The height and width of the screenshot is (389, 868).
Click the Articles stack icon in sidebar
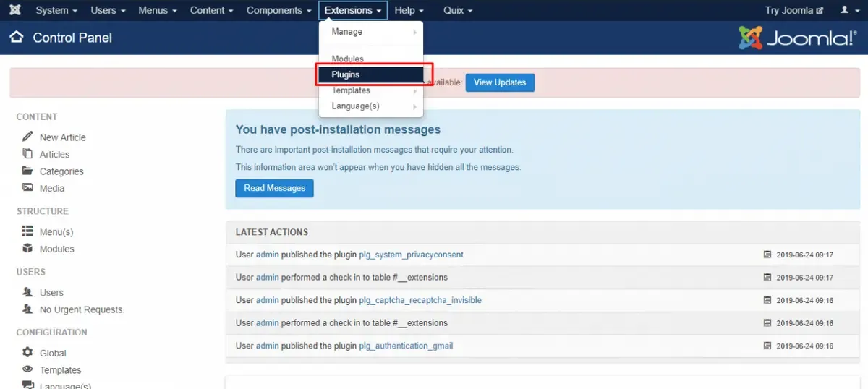(27, 154)
